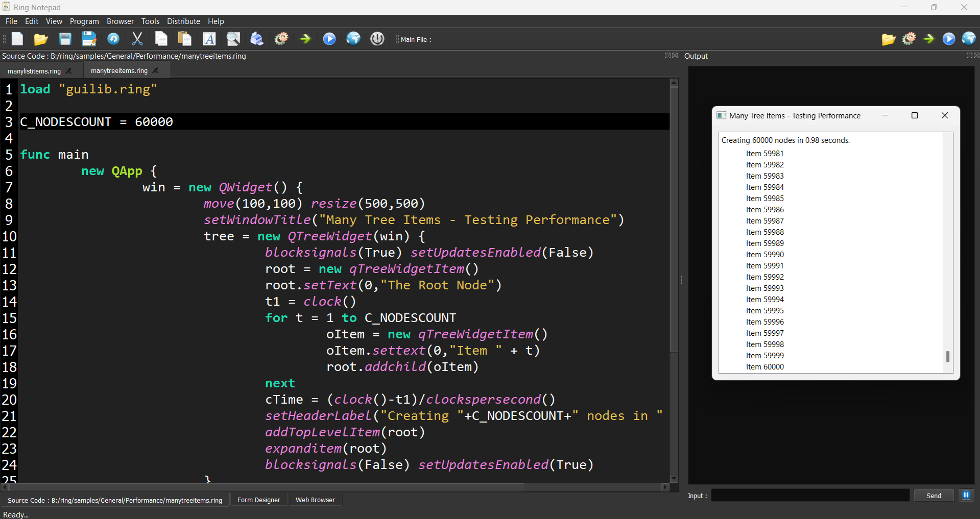Create a new file with the blank page icon
The height and width of the screenshot is (519, 980).
tap(17, 39)
